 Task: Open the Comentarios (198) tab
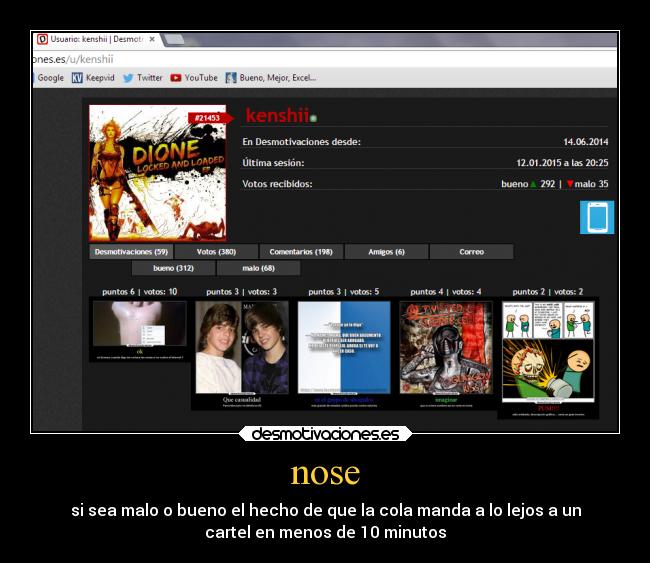[301, 252]
